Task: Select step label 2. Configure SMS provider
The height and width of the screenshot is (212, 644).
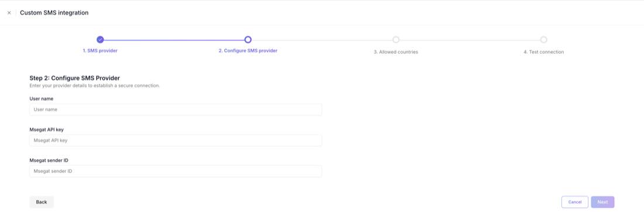Action: (248, 51)
